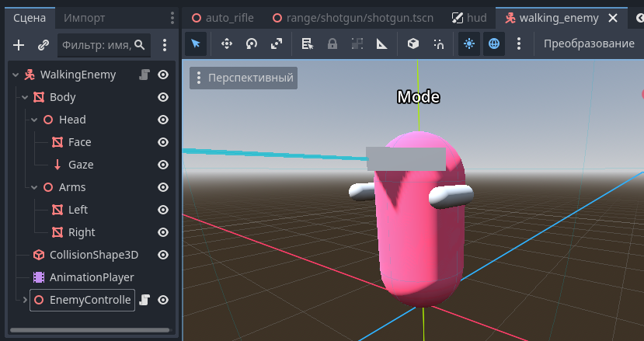
Task: Collapse the Body node branch
Action: [25, 98]
